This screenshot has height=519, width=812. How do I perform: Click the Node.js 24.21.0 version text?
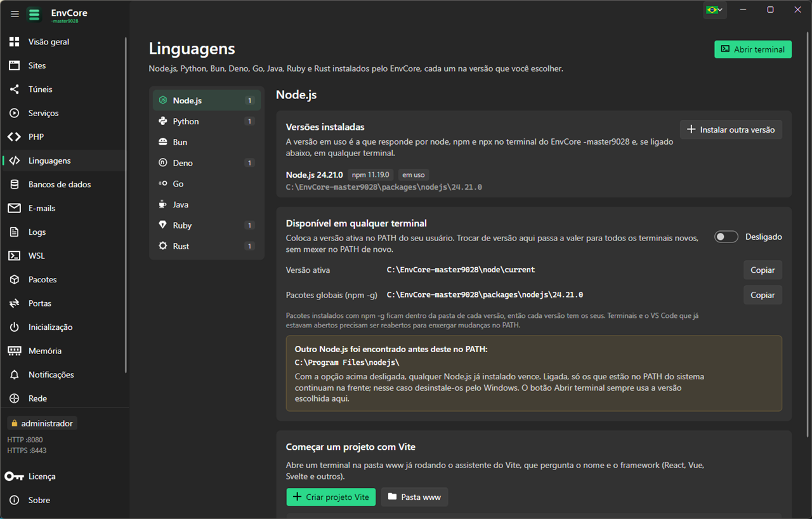point(315,174)
